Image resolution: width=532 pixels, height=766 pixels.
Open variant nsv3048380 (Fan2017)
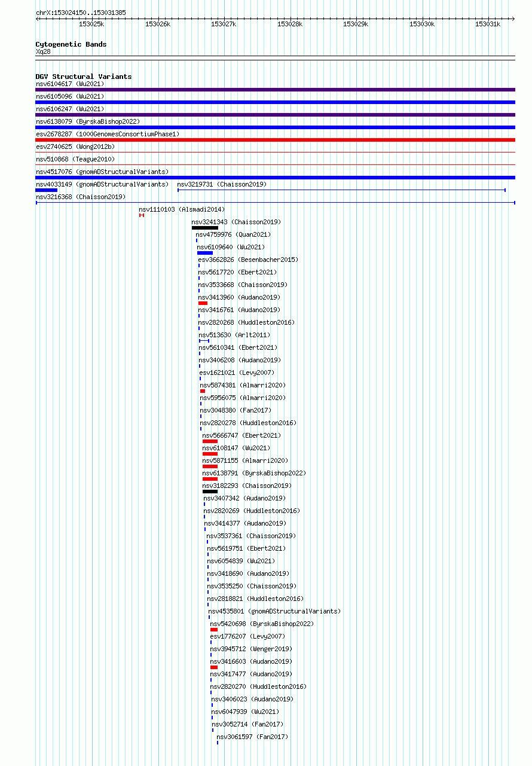tap(236, 410)
